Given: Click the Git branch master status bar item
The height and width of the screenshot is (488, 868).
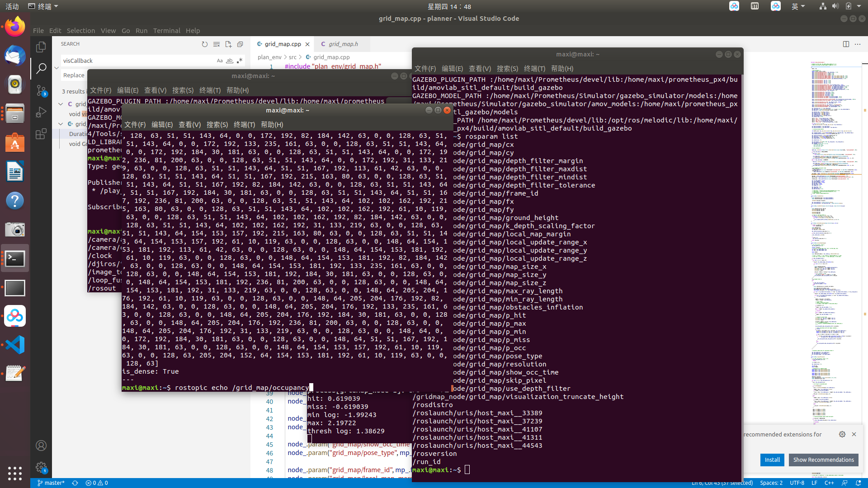Looking at the screenshot, I should [x=50, y=483].
